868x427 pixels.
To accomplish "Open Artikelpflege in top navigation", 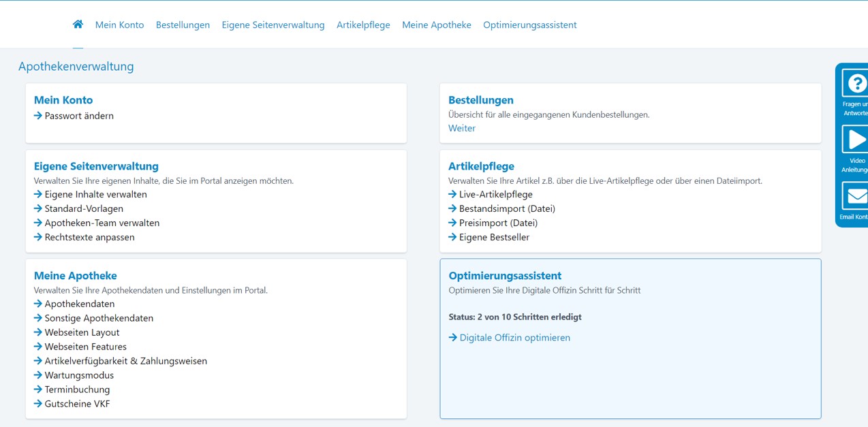I will click(363, 25).
